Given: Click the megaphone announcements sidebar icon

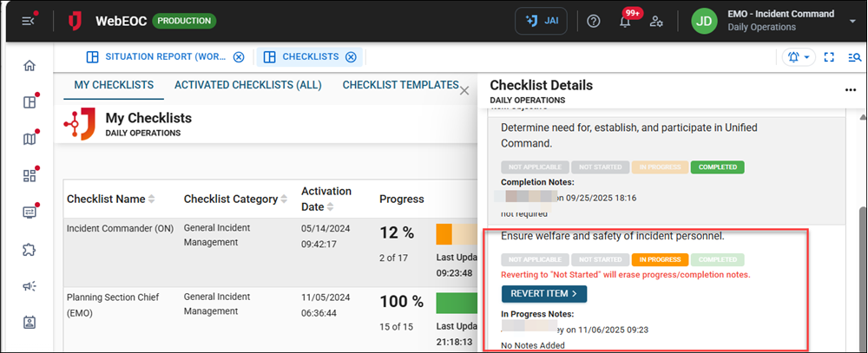Looking at the screenshot, I should [x=30, y=286].
